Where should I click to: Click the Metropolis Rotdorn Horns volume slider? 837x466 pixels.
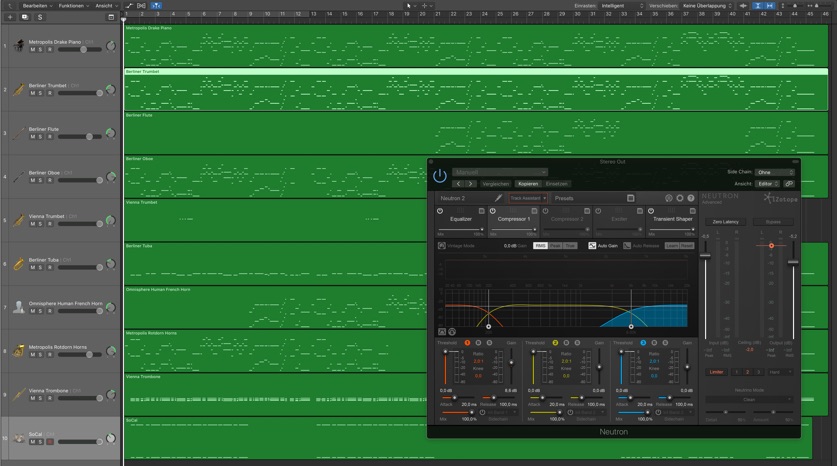pos(80,354)
